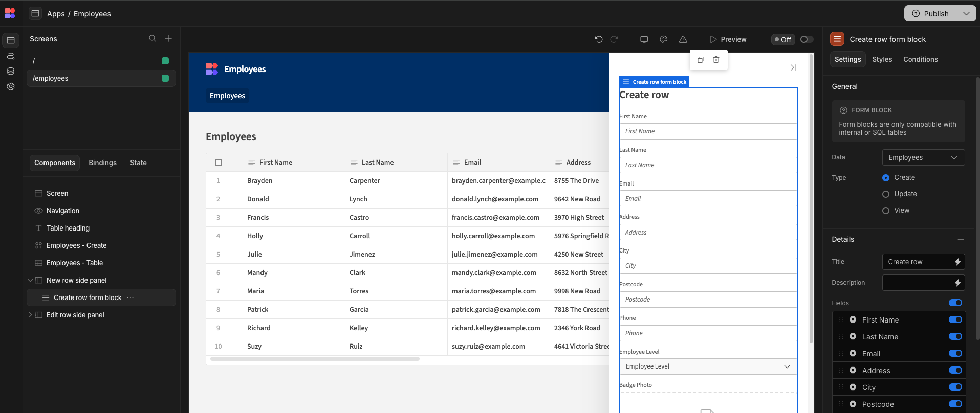
Task: Click the Postcode form input field
Action: 708,300
